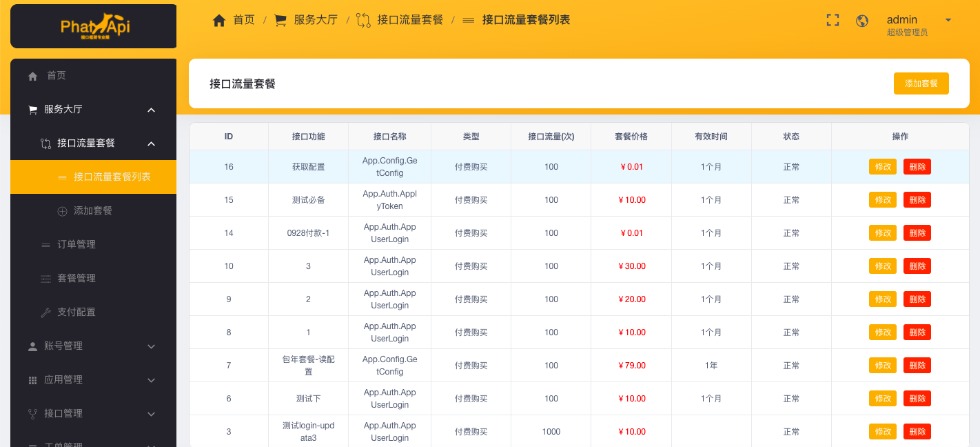Open 订单管理 in the sidebar
980x447 pixels.
[x=76, y=244]
